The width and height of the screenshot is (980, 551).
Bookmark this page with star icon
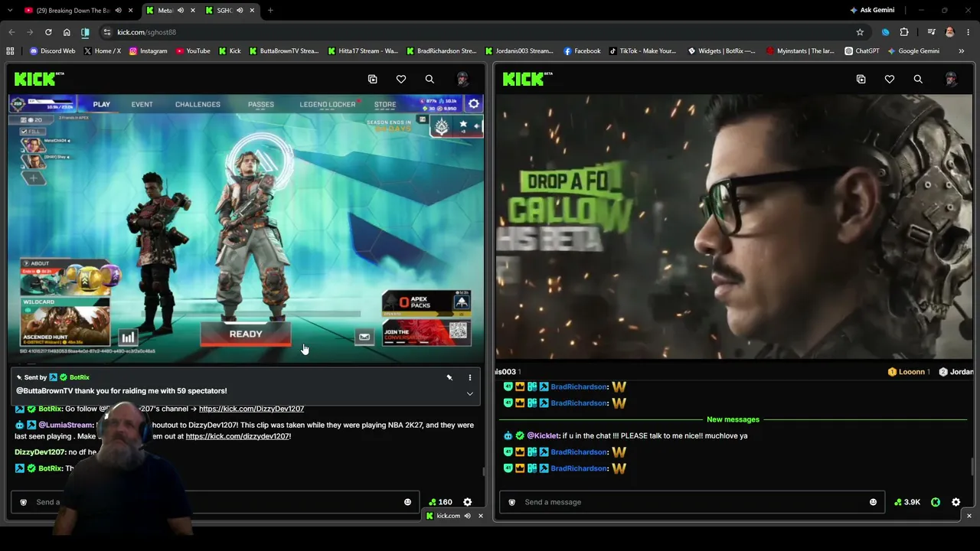coord(860,32)
